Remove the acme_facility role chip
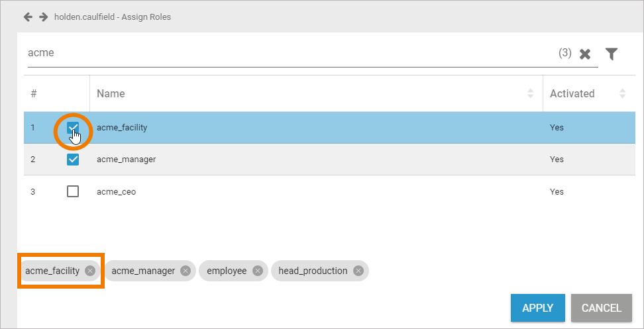The image size is (644, 329). (x=90, y=271)
